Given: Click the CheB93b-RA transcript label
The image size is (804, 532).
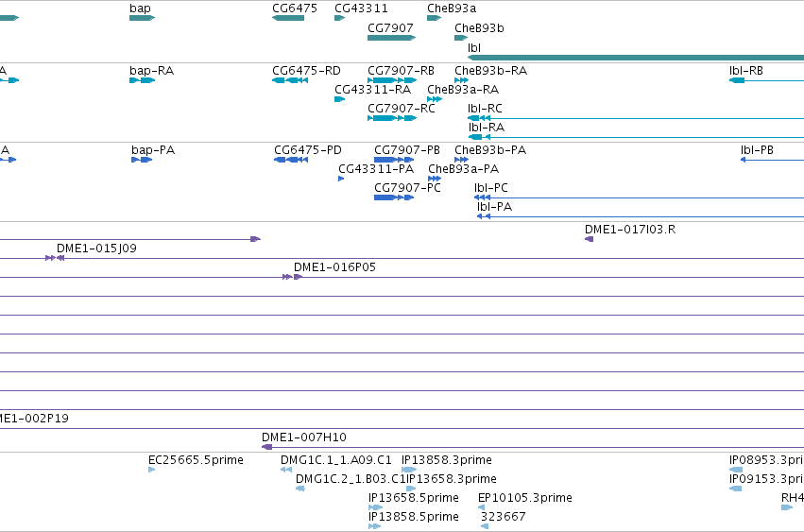Looking at the screenshot, I should tap(490, 70).
